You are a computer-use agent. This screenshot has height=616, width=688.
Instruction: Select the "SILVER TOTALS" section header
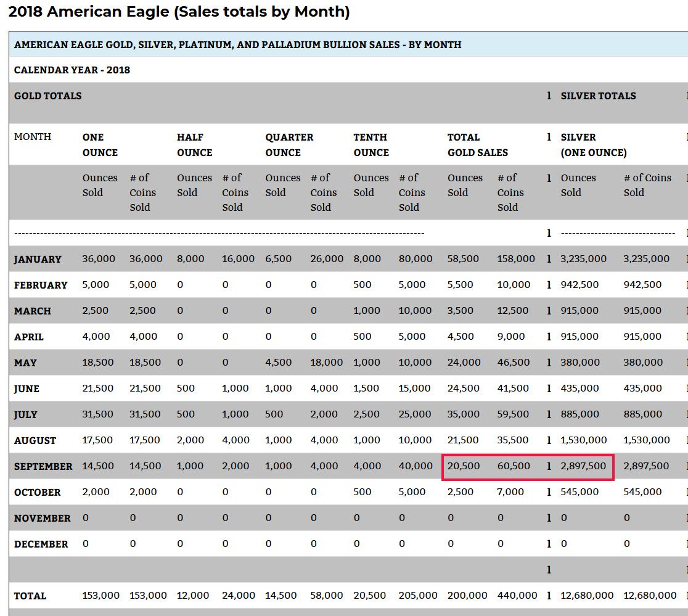(x=598, y=96)
